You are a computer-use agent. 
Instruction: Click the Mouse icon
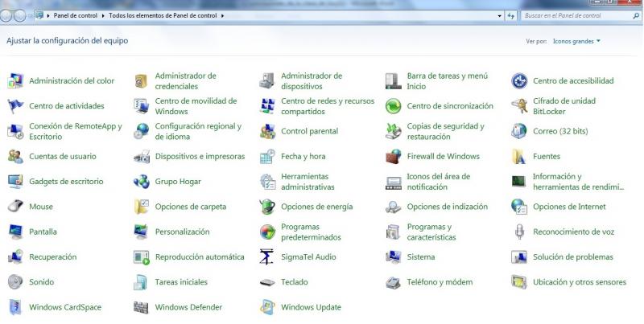coord(15,207)
